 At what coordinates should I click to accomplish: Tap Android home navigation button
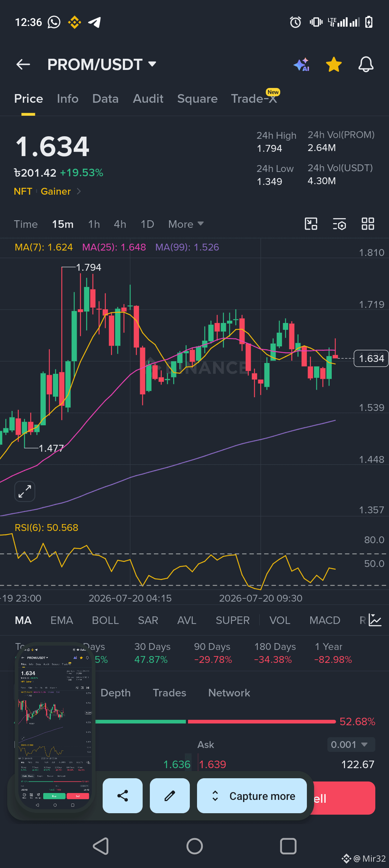194,846
